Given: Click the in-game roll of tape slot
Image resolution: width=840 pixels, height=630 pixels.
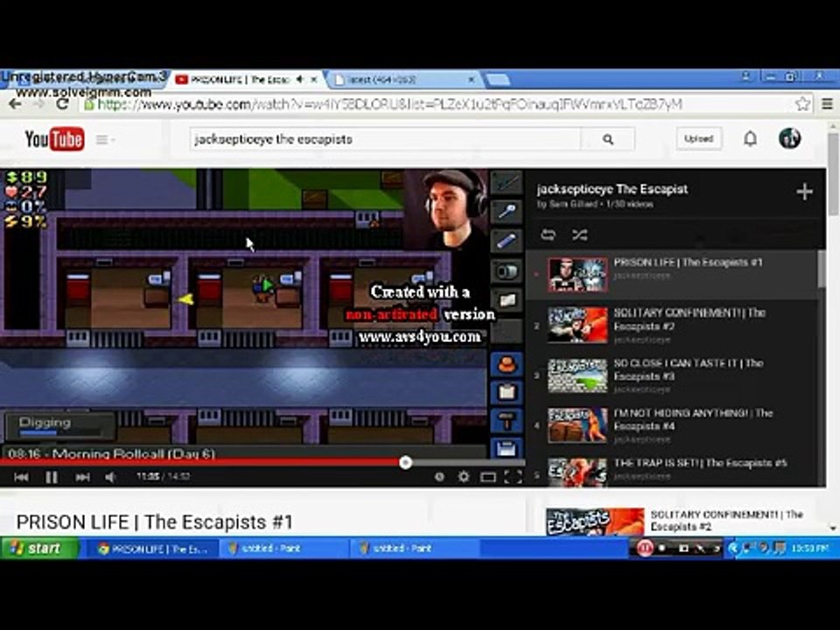Looking at the screenshot, I should pos(507,271).
